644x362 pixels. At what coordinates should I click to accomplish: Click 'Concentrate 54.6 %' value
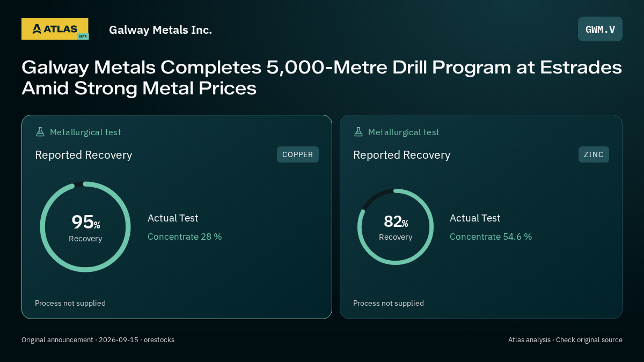point(491,237)
